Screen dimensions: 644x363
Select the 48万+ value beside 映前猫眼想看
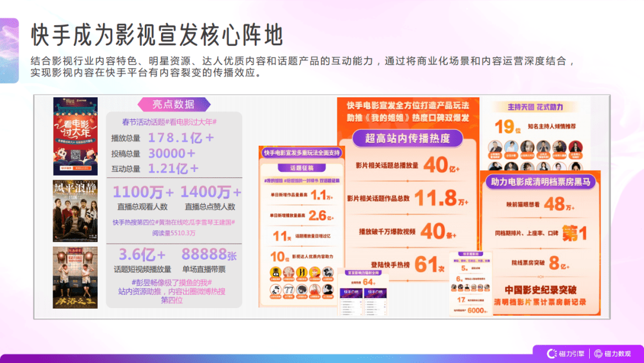pos(559,204)
